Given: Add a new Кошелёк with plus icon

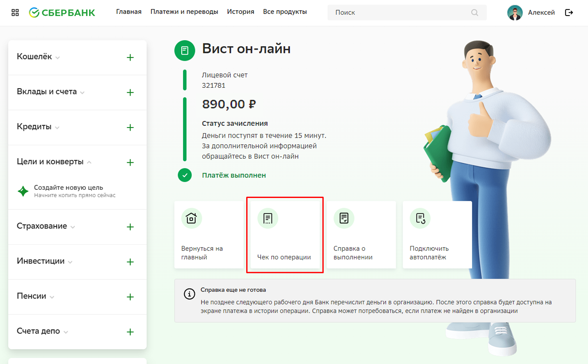Looking at the screenshot, I should click(x=130, y=57).
